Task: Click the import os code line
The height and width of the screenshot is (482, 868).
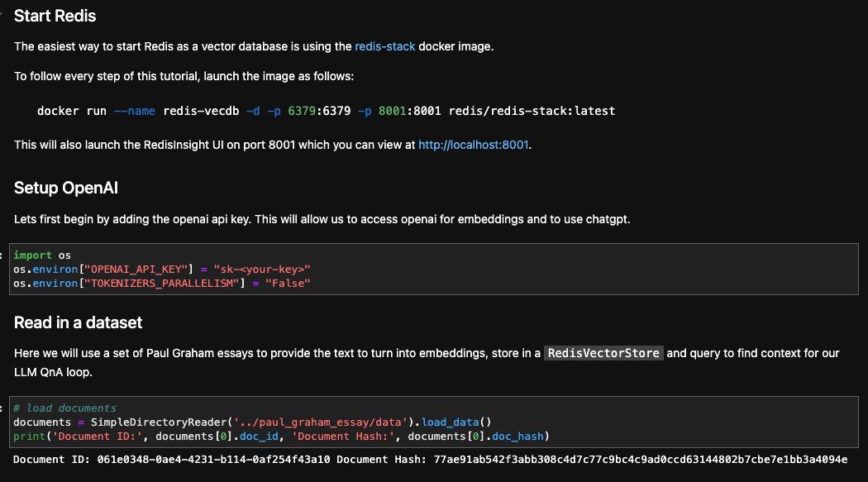Action: pos(42,255)
